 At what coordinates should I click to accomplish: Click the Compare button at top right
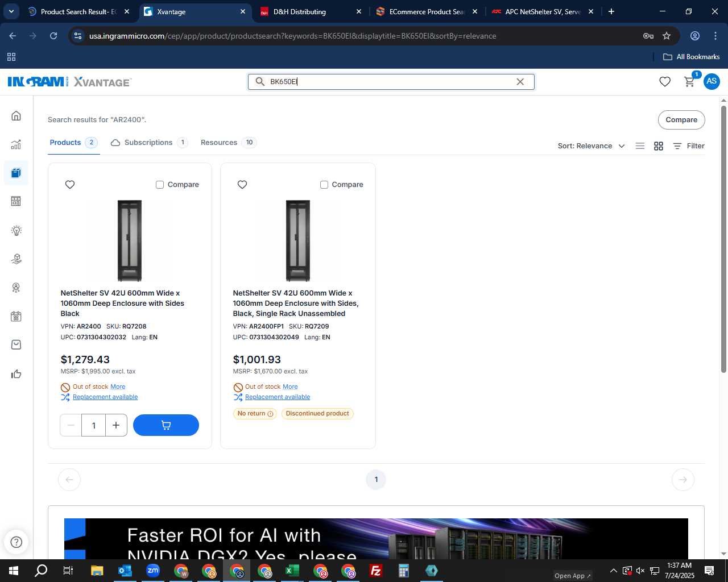pyautogui.click(x=681, y=120)
